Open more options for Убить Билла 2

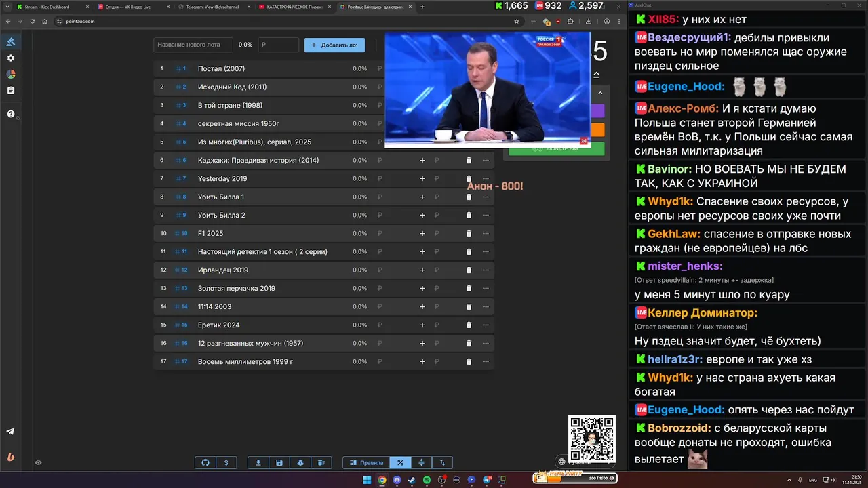pos(486,216)
